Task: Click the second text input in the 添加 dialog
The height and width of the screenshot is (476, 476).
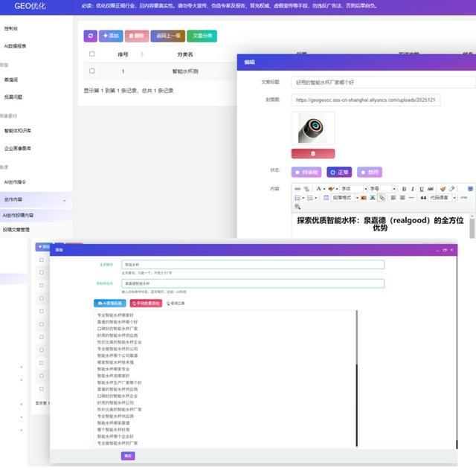Action: (x=253, y=283)
